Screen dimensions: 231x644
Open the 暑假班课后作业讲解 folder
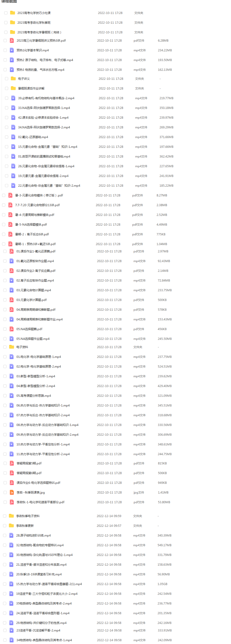click(x=31, y=88)
